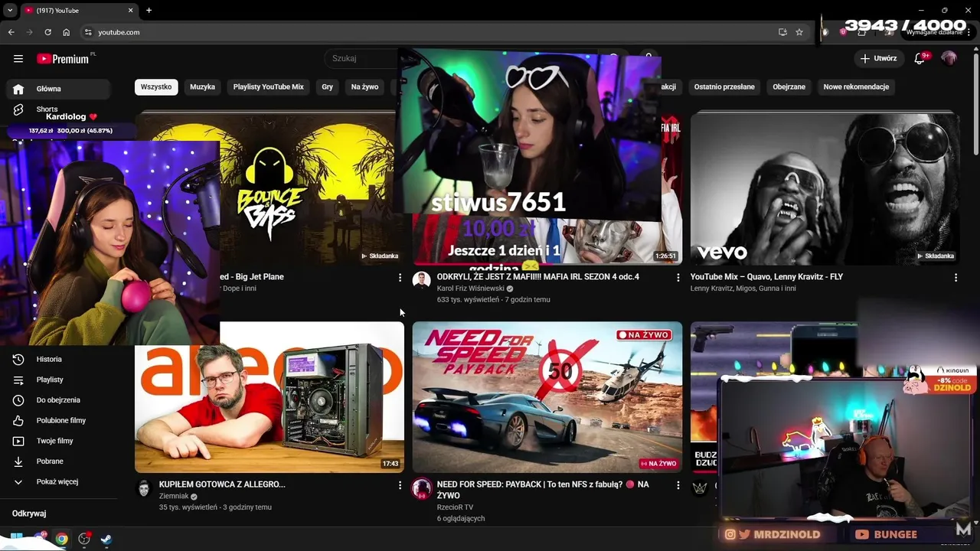Click the Playlisty list icon

(18, 380)
